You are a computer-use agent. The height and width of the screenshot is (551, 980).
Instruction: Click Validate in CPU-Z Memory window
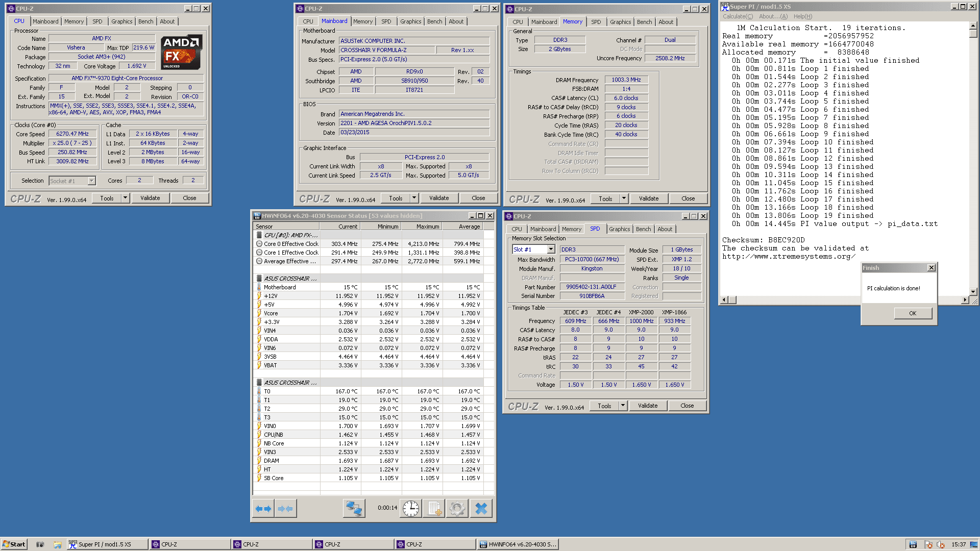[x=649, y=198]
